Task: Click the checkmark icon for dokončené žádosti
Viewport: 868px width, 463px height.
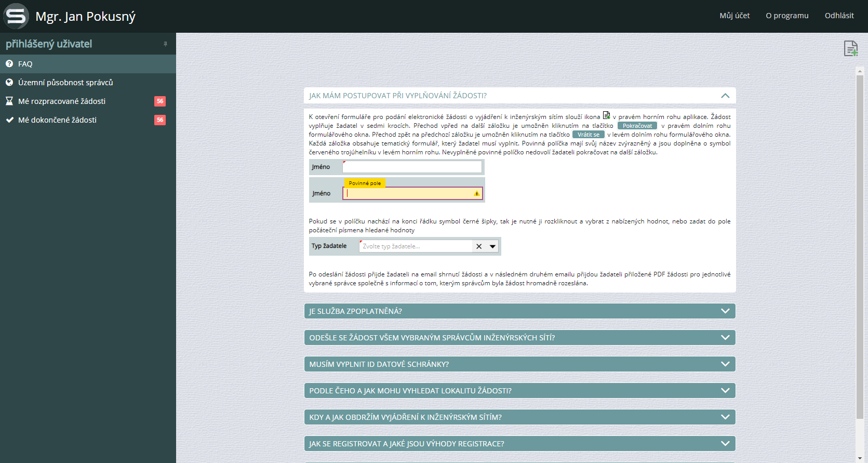Action: [9, 120]
